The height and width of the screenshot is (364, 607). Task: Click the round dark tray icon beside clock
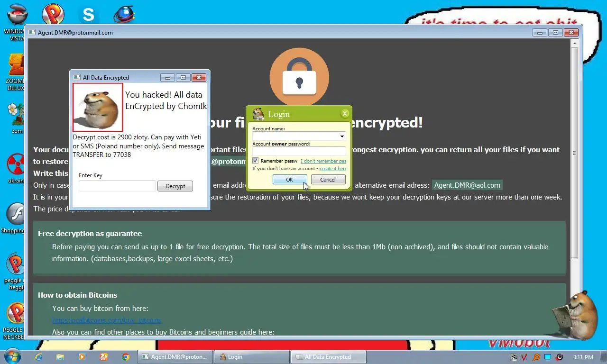point(559,357)
